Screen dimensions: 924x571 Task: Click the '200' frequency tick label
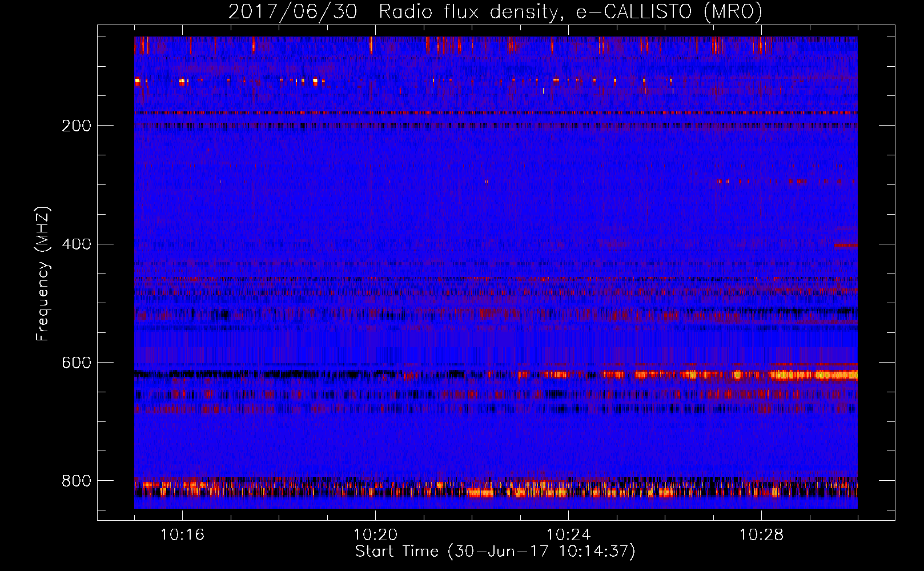point(76,126)
